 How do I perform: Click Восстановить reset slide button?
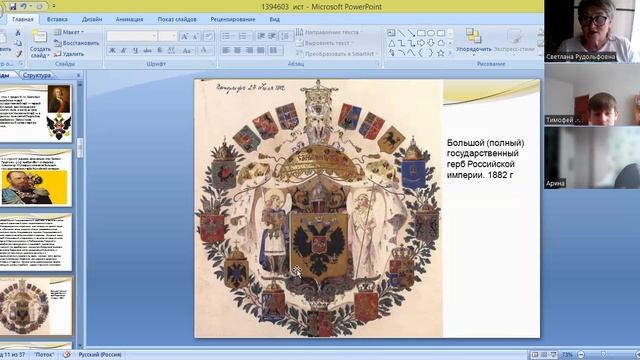pyautogui.click(x=77, y=43)
